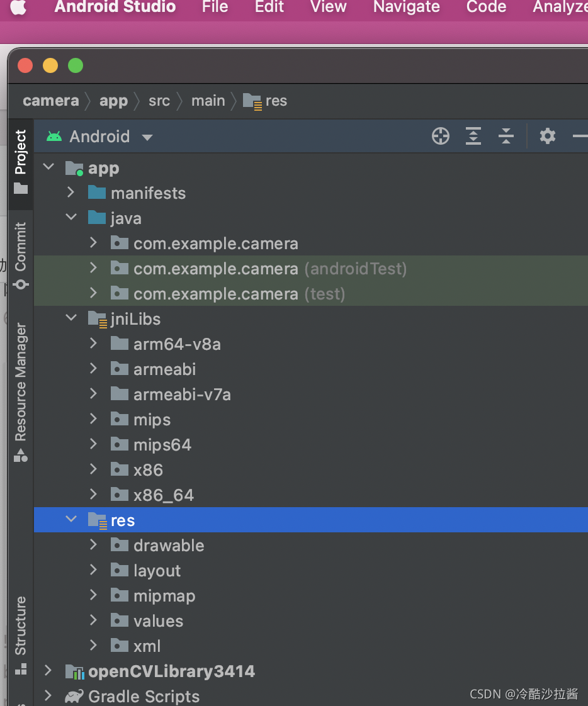Viewport: 588px width, 706px height.
Task: Click the res breadcrumb label
Action: coord(276,101)
